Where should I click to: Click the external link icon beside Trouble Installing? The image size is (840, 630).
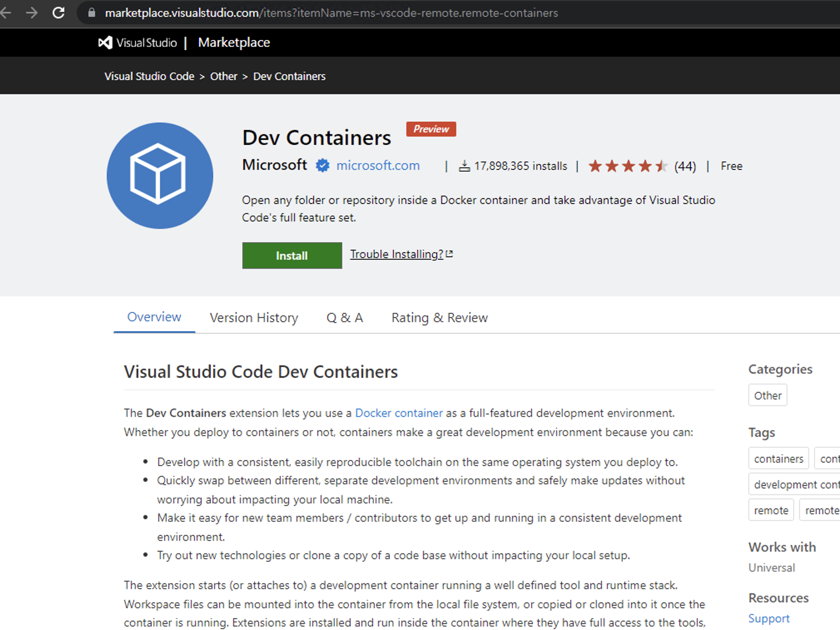click(450, 254)
